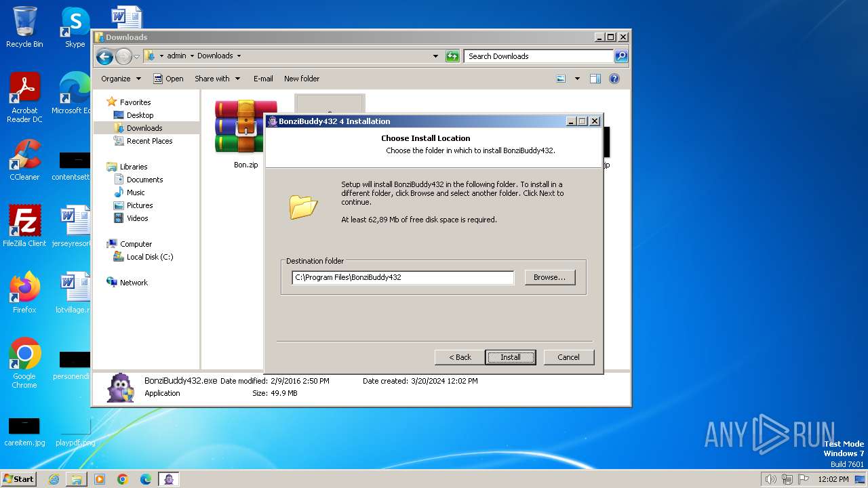Open Firefox desktop shortcut
Screen dimensions: 868x488
[24, 293]
